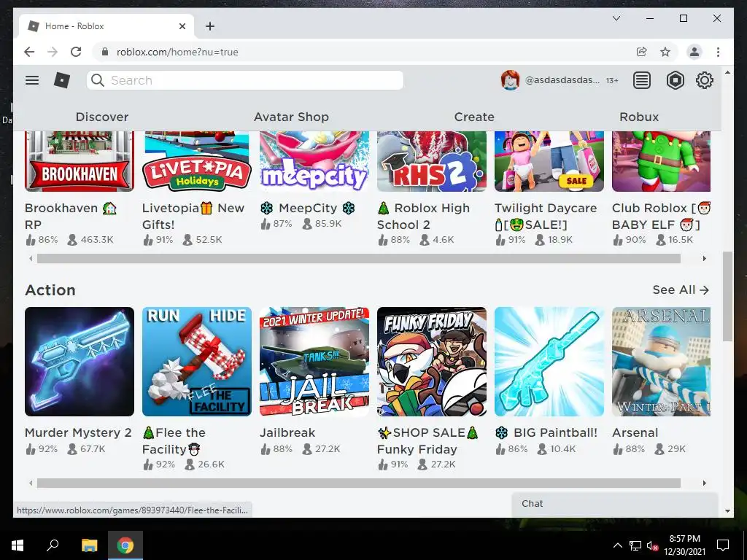Click the taskbar clock 8:57 PM
This screenshot has height=560, width=747.
pyautogui.click(x=684, y=539)
